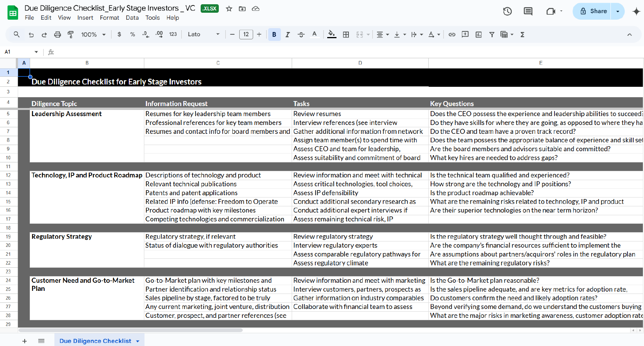Open the comments panel
This screenshot has width=644, height=346.
pos(528,11)
